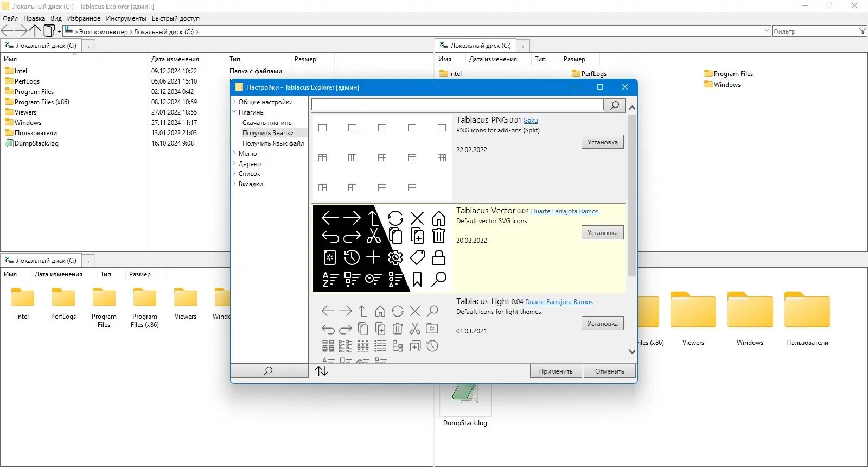
Task: Open breadcrumb arrow before Этот компьютер in address bar
Action: pos(76,32)
